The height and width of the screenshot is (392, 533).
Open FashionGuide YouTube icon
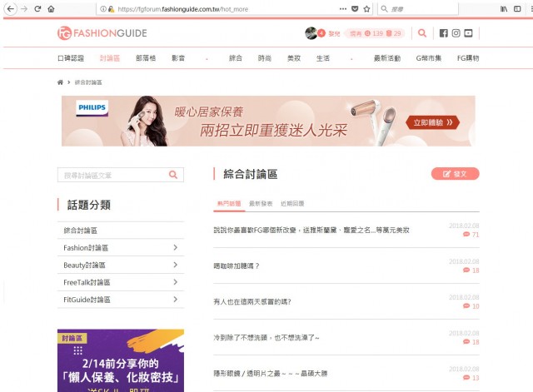tap(468, 33)
